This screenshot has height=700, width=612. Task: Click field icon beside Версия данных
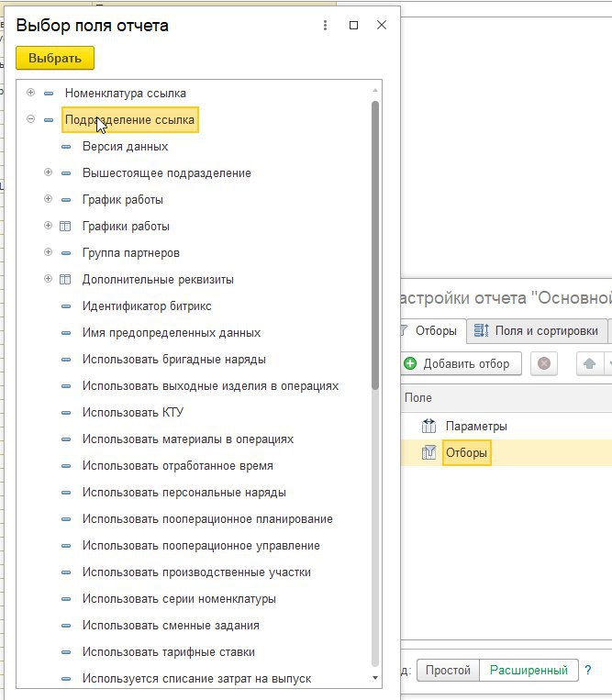pyautogui.click(x=66, y=147)
